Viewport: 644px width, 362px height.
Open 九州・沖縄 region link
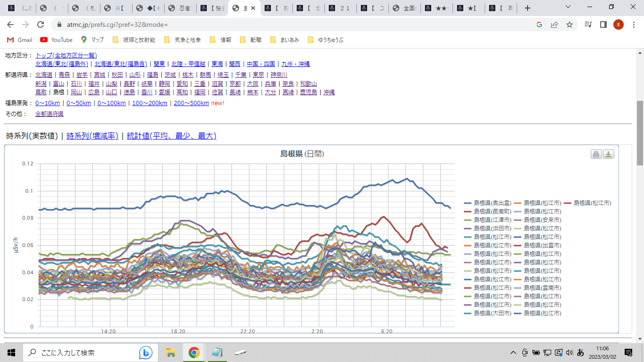pos(296,64)
